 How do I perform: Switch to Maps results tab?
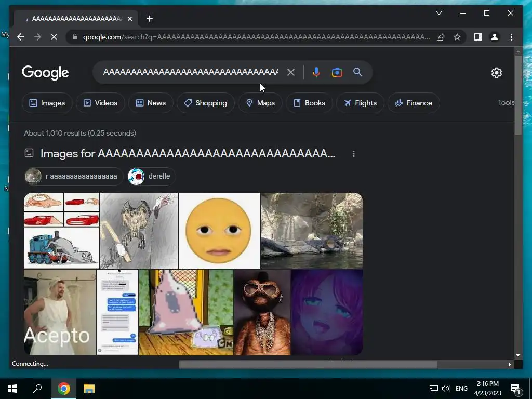(x=260, y=103)
